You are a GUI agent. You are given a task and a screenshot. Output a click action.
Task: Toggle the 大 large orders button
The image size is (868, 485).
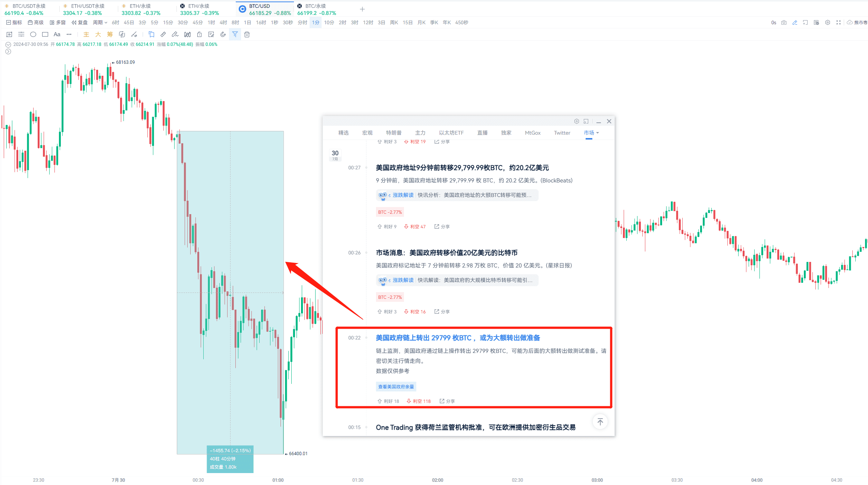(98, 34)
